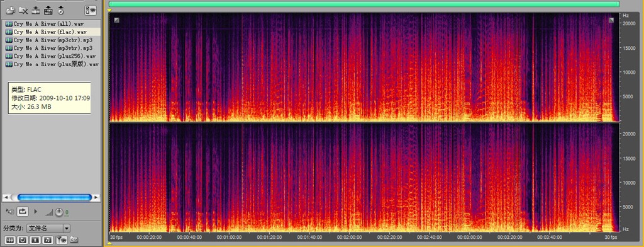Screen dimensions: 644x247
Task: Toggle the Loop Play button
Action: [22, 212]
